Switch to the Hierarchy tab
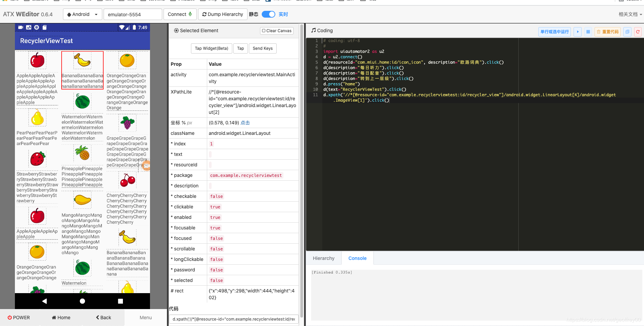 [x=324, y=258]
